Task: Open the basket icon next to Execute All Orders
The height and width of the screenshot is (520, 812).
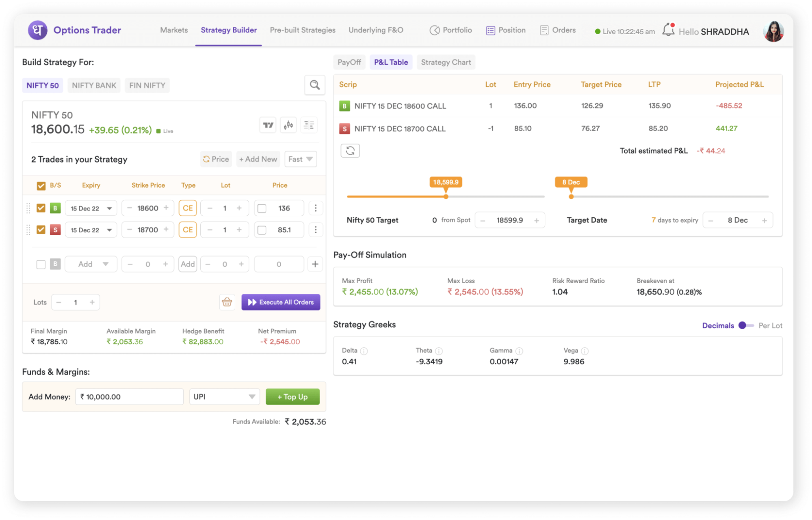Action: [227, 302]
